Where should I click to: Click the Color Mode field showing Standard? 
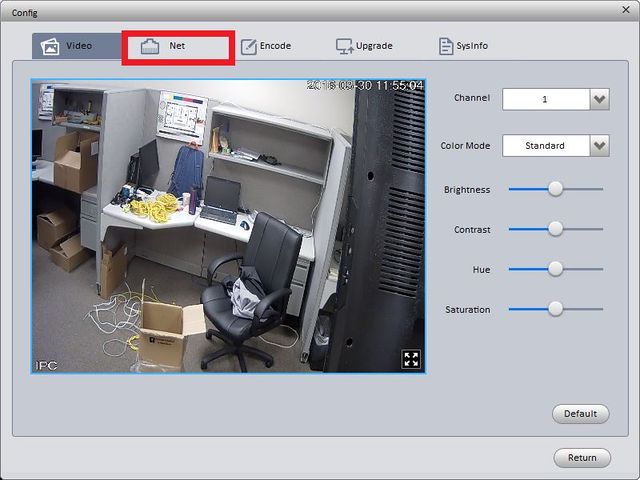[546, 146]
